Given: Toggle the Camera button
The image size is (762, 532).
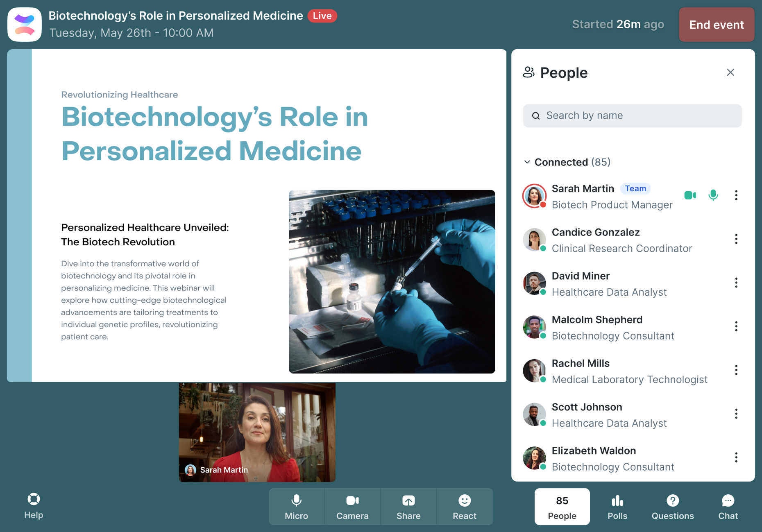Looking at the screenshot, I should (352, 507).
